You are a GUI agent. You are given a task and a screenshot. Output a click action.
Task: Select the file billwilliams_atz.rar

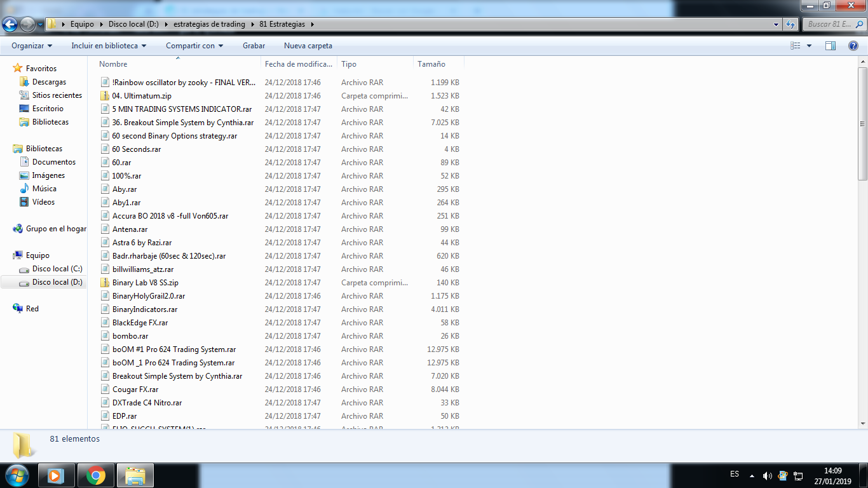tap(143, 269)
